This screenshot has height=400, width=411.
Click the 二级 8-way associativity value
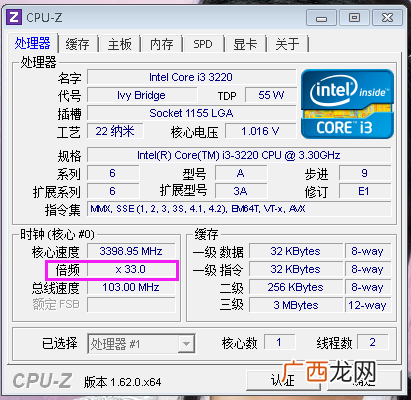click(x=367, y=287)
